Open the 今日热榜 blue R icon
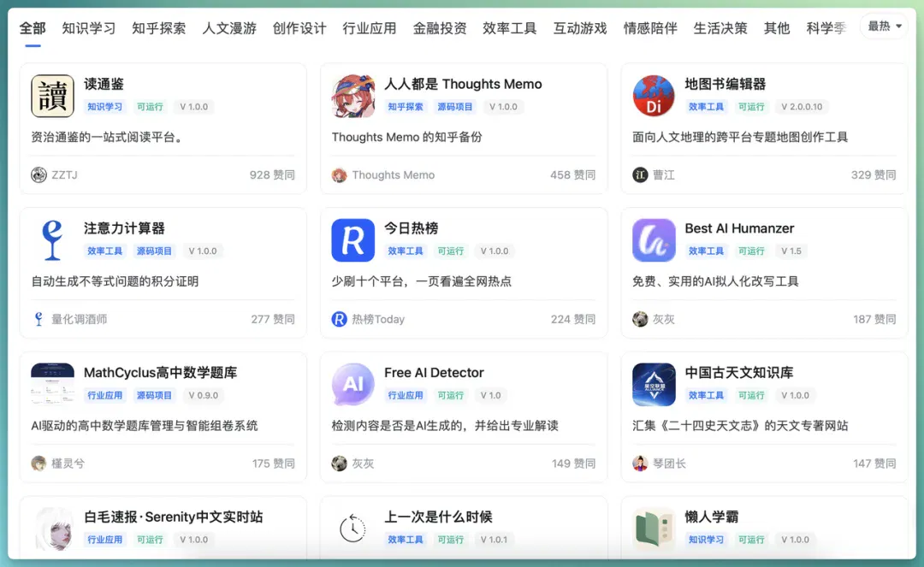 point(353,240)
